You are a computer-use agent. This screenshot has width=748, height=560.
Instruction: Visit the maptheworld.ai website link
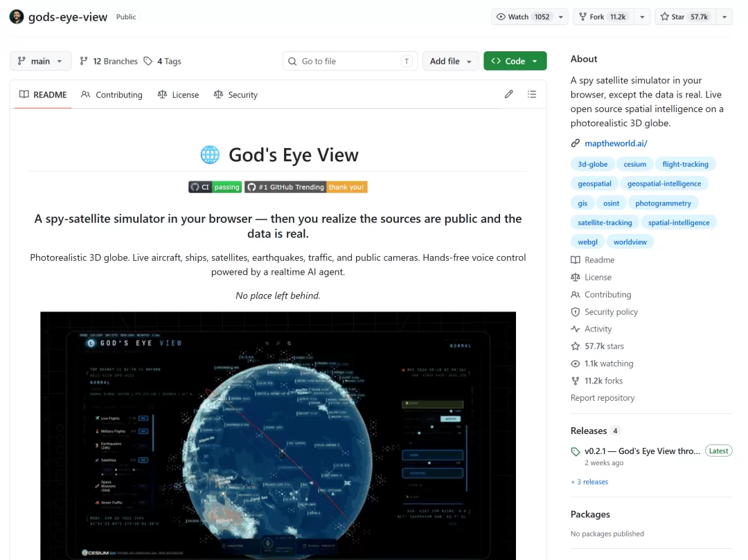(x=616, y=143)
